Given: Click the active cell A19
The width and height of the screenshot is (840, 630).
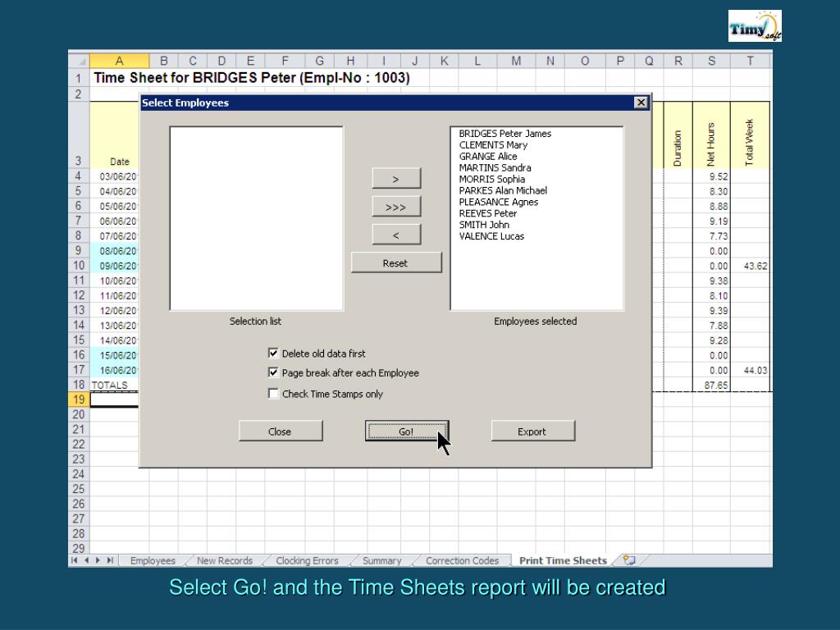Looking at the screenshot, I should point(115,399).
